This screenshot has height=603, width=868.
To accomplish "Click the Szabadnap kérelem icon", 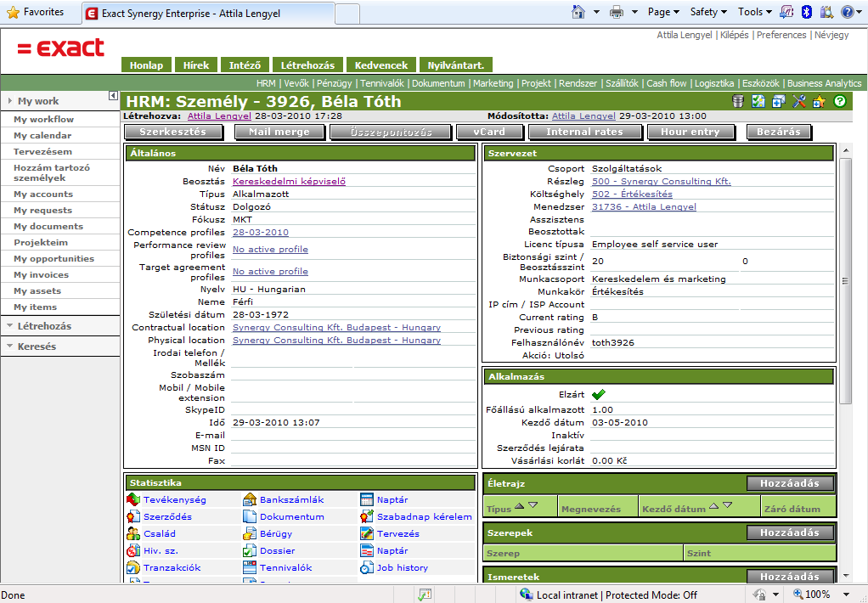I will pyautogui.click(x=366, y=516).
